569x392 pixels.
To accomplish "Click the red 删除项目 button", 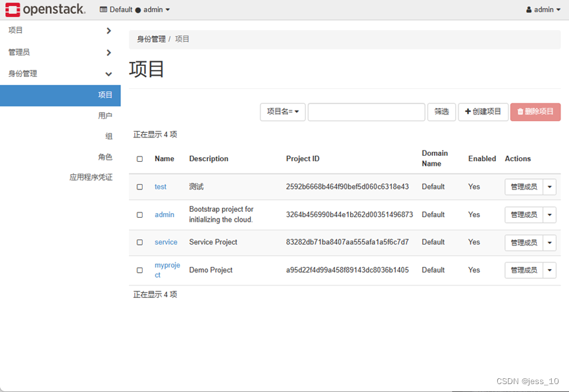I will 535,112.
